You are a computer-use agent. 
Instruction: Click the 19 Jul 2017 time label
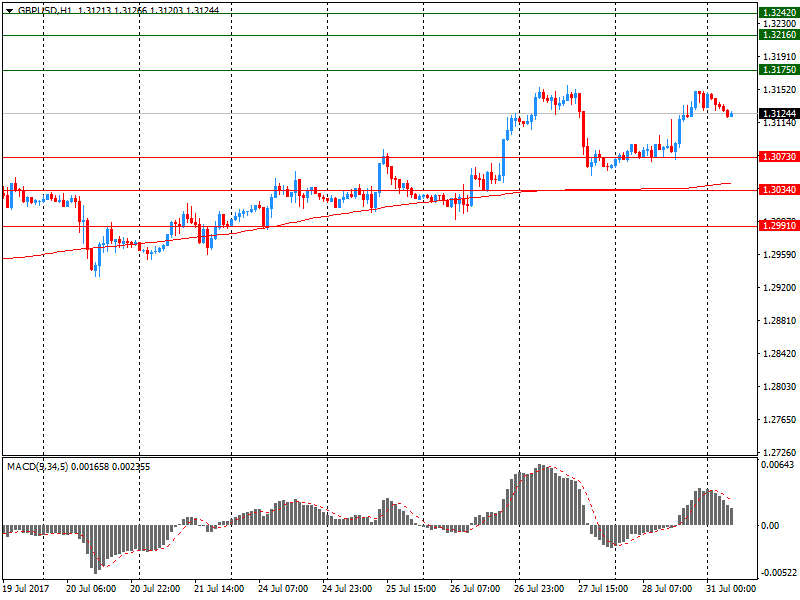[26, 588]
